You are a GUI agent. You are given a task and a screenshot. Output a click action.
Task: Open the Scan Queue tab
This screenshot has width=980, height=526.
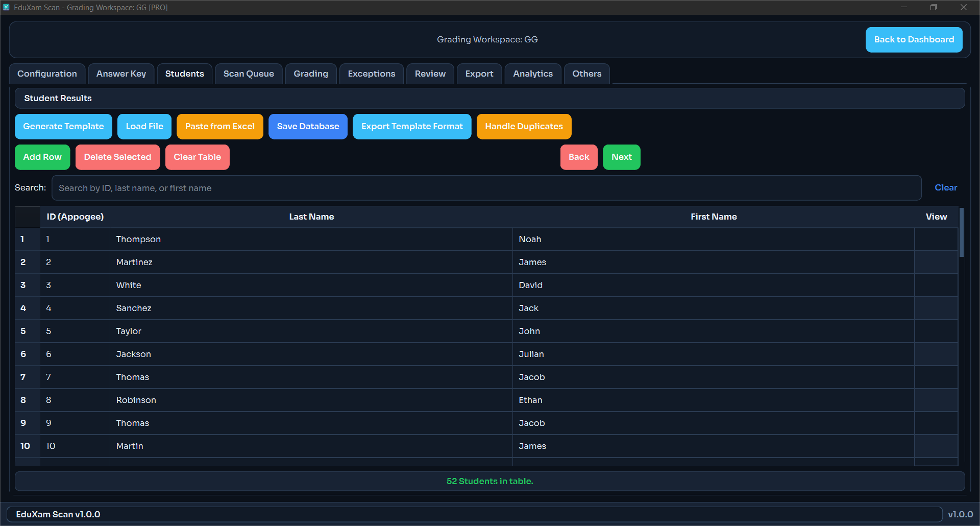pyautogui.click(x=249, y=74)
